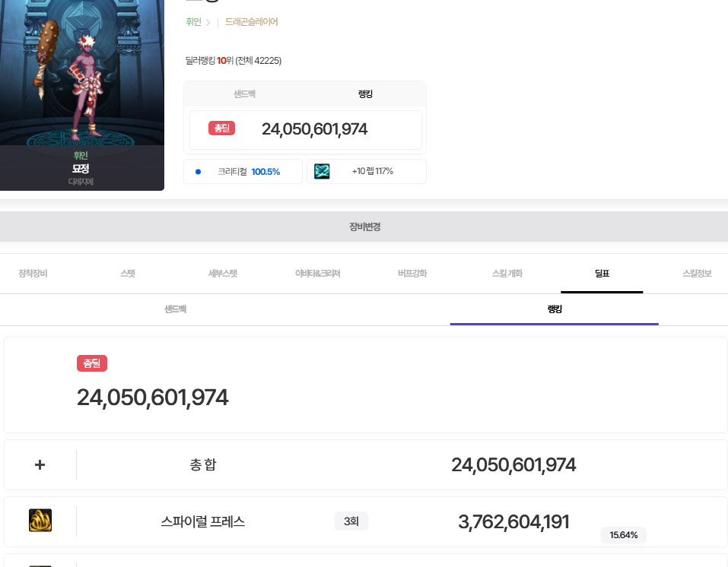Select the lower 랭킹 sub-tab with underline
This screenshot has width=728, height=567.
tap(555, 309)
